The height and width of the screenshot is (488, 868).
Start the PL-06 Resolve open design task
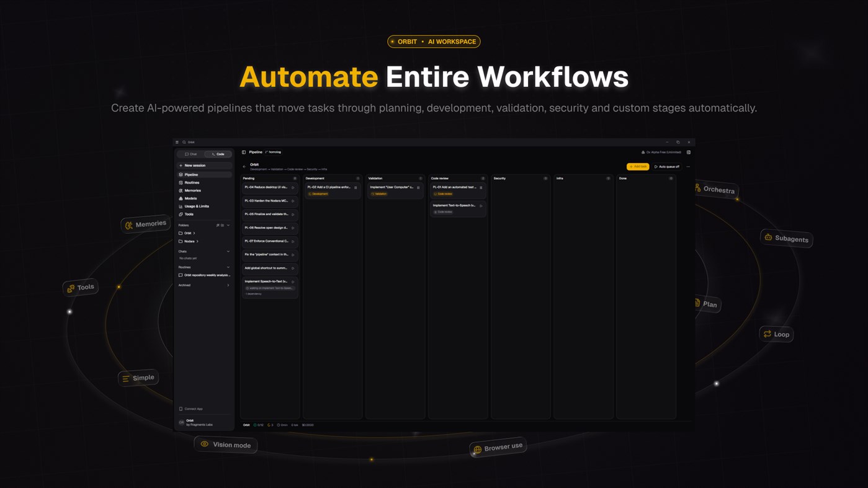click(x=293, y=228)
